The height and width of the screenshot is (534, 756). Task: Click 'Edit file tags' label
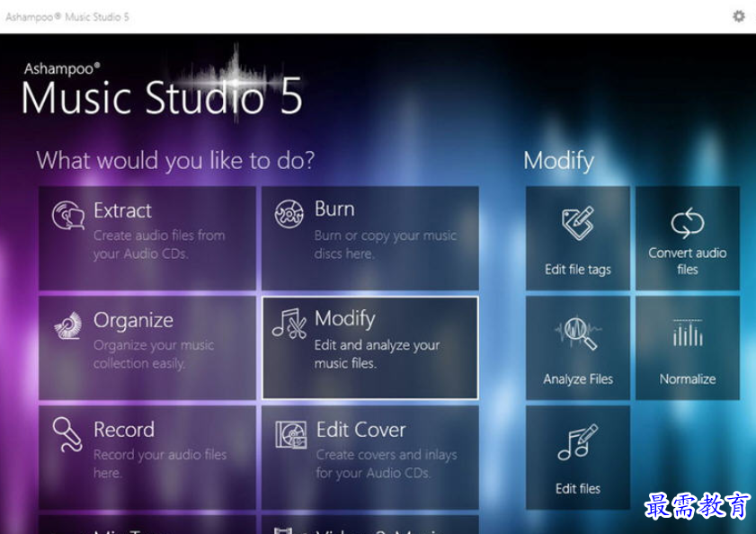tap(578, 270)
